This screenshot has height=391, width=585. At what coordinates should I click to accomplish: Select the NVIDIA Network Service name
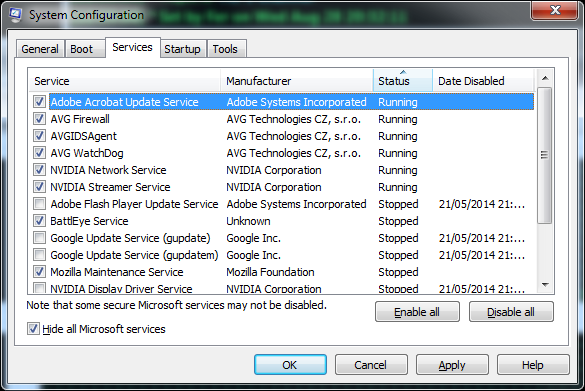108,170
